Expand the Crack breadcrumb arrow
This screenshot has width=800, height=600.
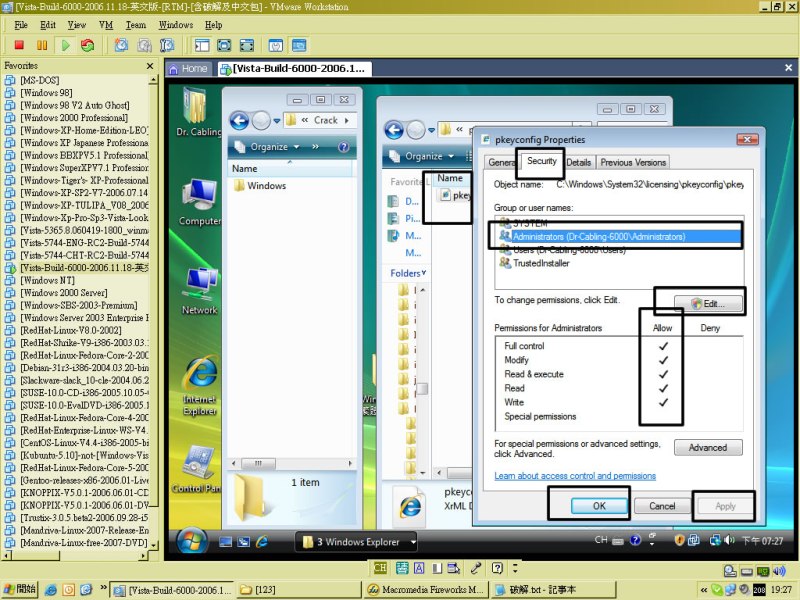pos(347,120)
